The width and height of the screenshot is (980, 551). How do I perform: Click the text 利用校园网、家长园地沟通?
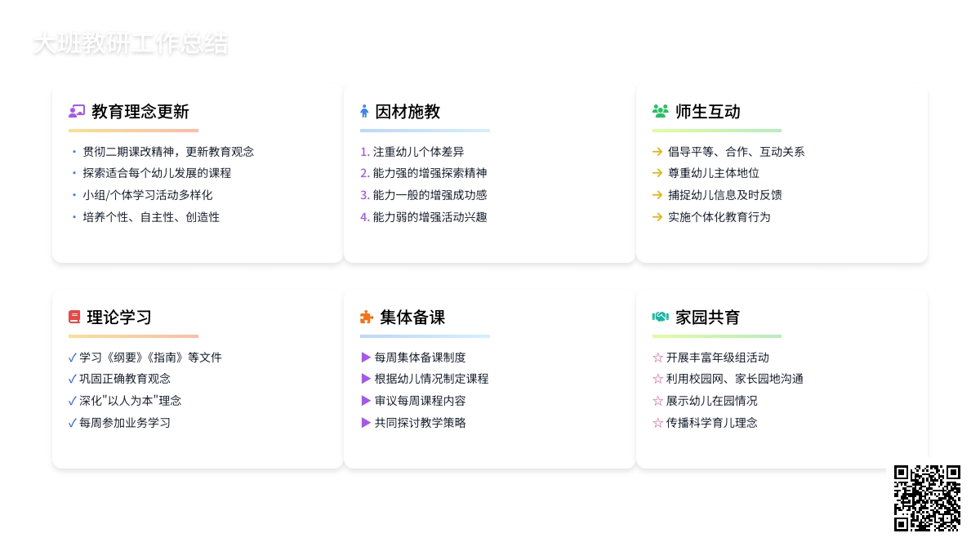[735, 379]
